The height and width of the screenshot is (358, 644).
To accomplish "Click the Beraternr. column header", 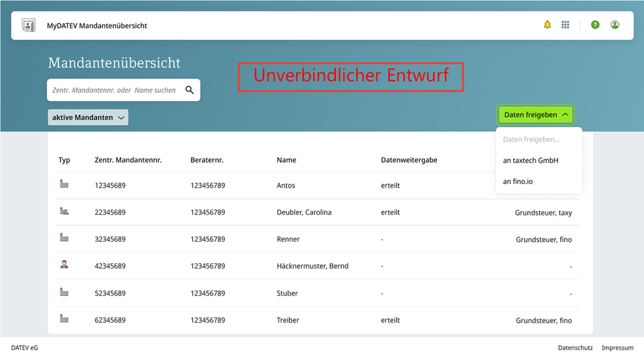I will coord(206,160).
